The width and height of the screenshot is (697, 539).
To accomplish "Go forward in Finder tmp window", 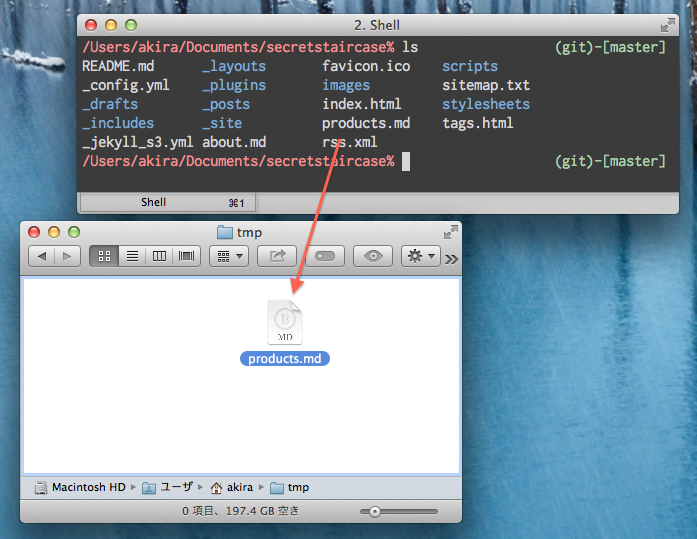I will [67, 256].
